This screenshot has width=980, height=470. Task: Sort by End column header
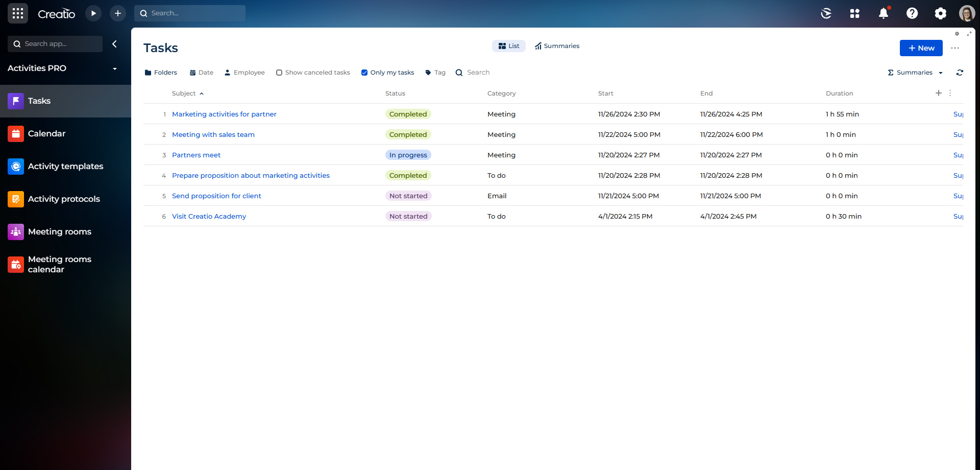(706, 93)
